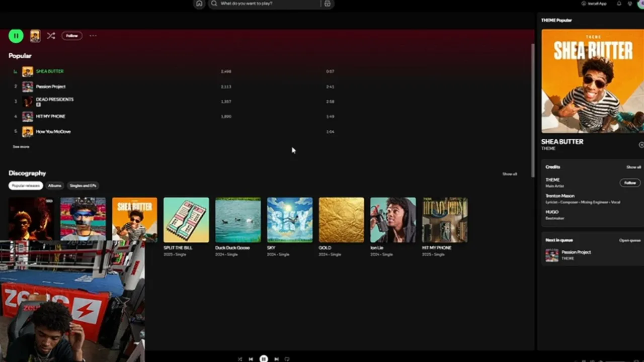
Task: Click the How You McDove row cover art
Action: tap(28, 132)
